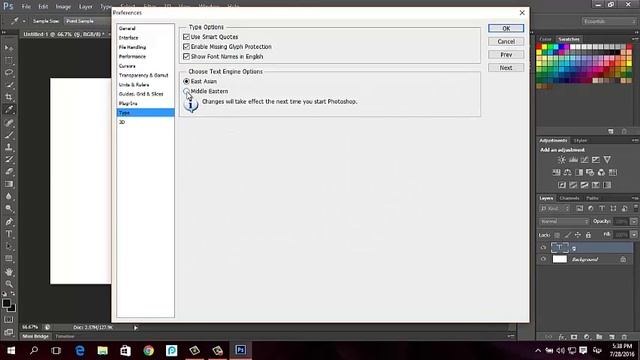Image resolution: width=640 pixels, height=360 pixels.
Task: Click the foreground color swatch
Action: point(6,303)
